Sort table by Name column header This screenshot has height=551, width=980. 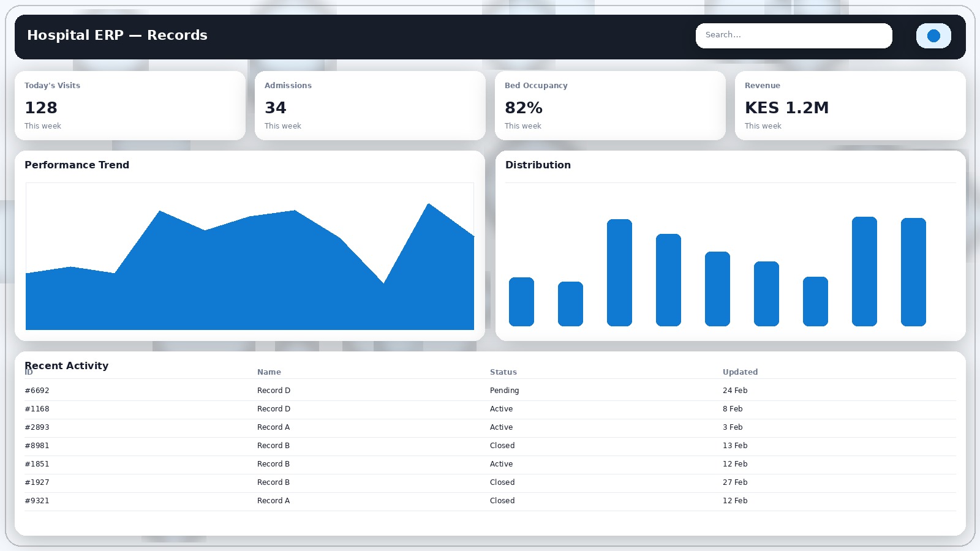(x=269, y=372)
